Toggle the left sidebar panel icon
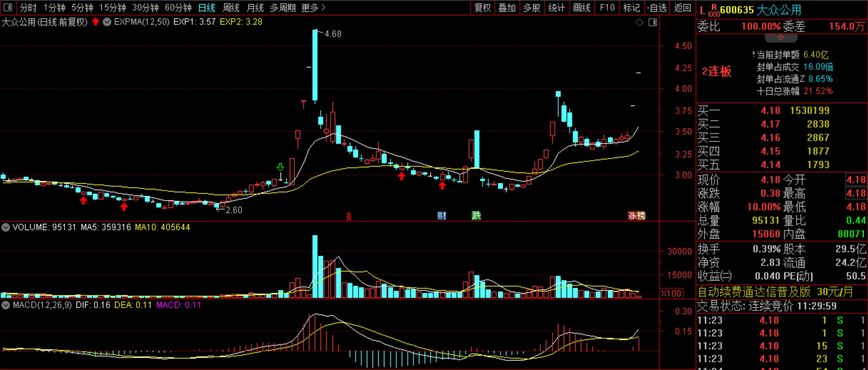Screen dimensions: 868x370 (8, 8)
